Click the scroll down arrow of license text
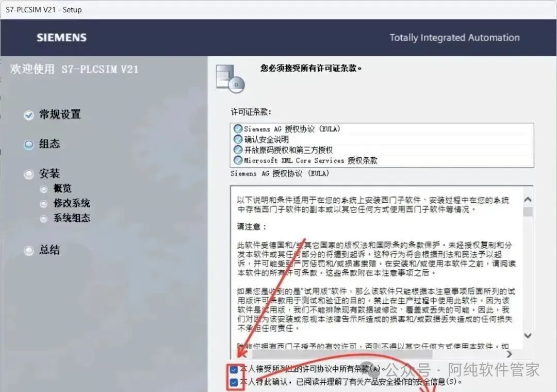 click(528, 335)
